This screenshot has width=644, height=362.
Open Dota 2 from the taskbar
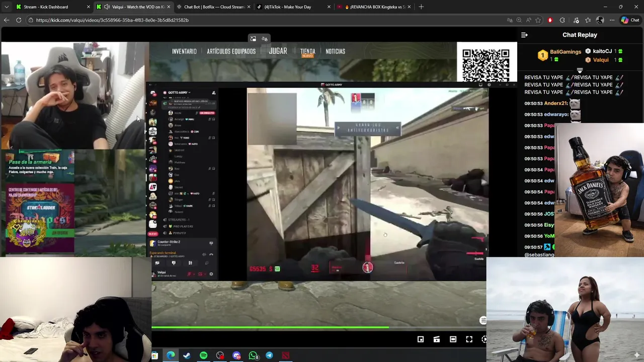point(286,355)
